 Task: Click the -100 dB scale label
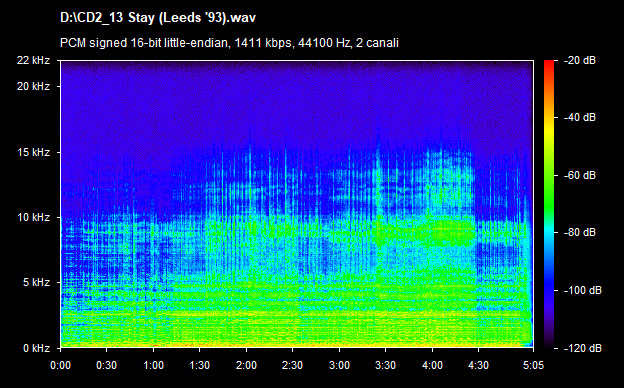coord(583,291)
